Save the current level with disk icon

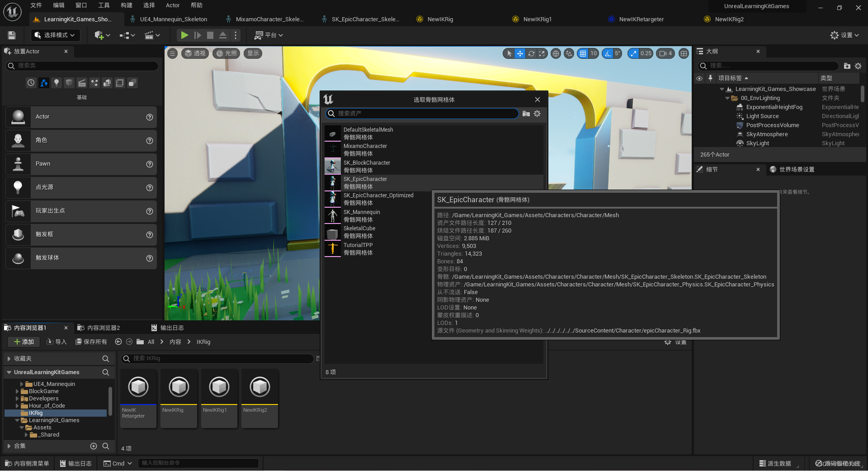click(12, 35)
